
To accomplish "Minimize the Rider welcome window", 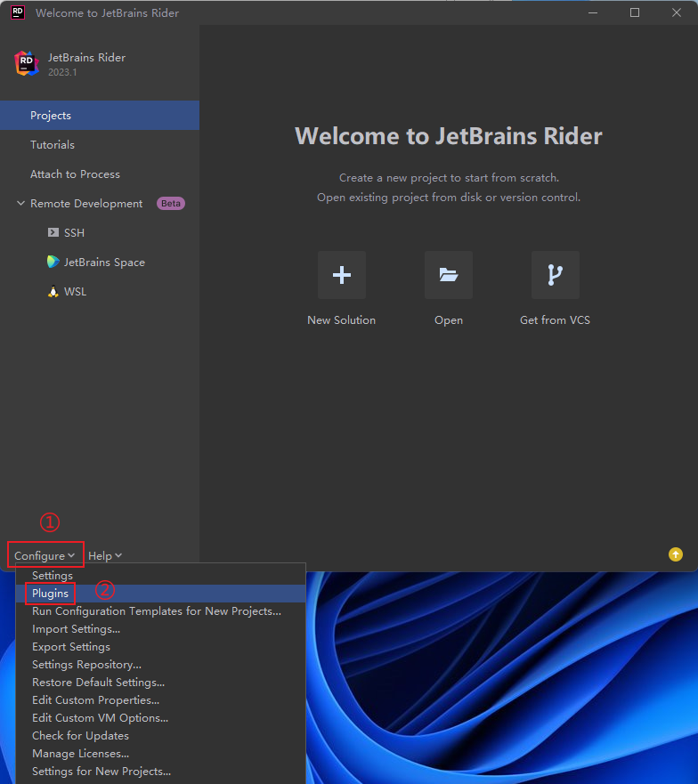I will point(593,12).
